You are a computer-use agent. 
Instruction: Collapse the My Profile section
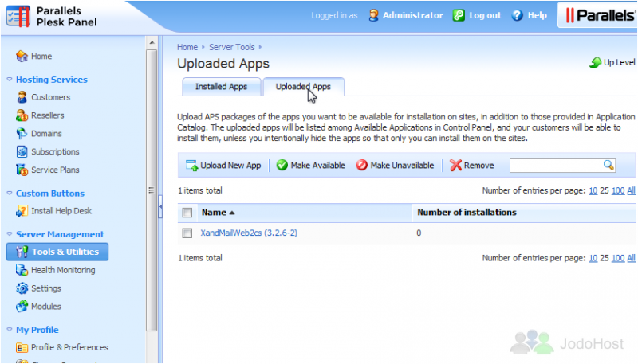click(10, 330)
